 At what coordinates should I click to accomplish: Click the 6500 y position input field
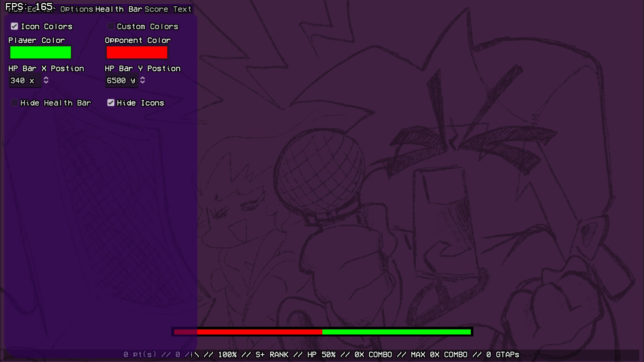[x=120, y=81]
